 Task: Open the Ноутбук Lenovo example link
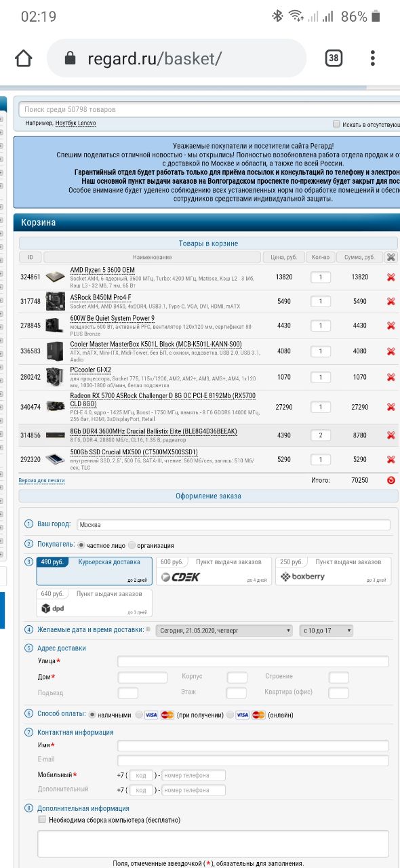75,123
